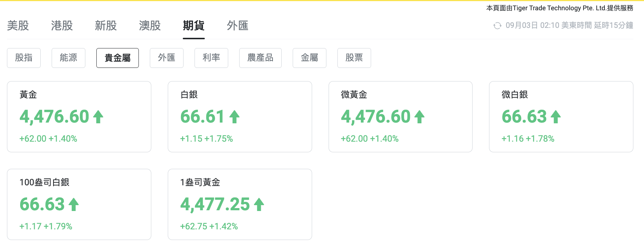Switch to the 美股 tab
The image size is (644, 251).
click(18, 26)
